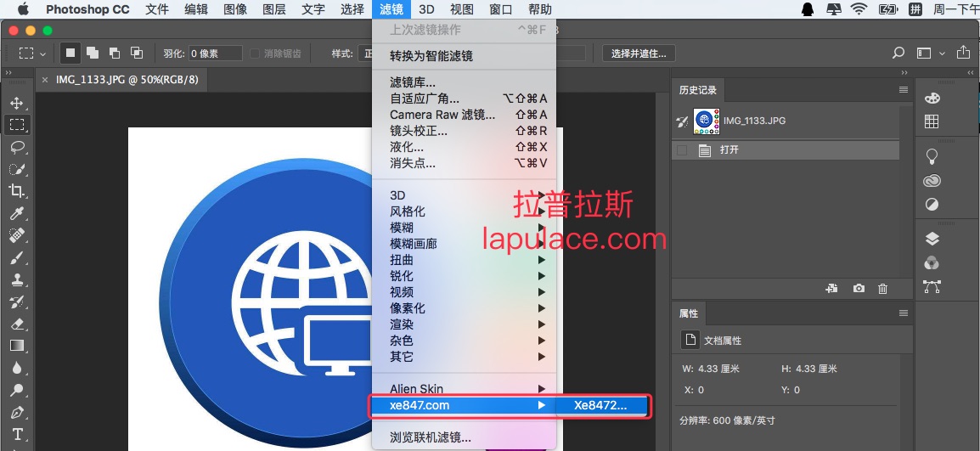Click the 选择并遮住 button

tap(639, 54)
